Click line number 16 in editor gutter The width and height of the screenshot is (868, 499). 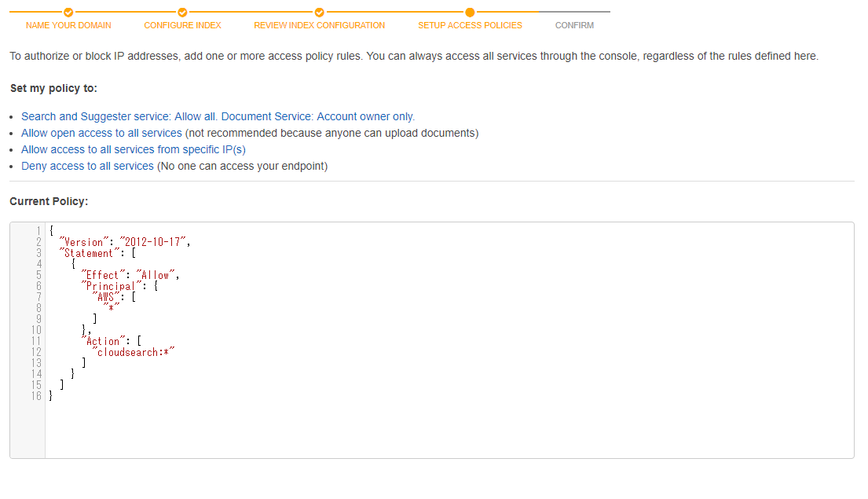click(36, 397)
